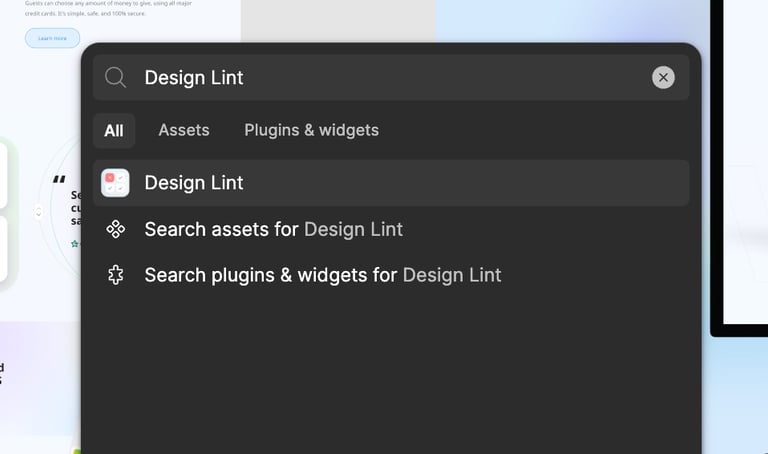
Task: Click the Learn more button on canvas
Action: pyautogui.click(x=52, y=38)
